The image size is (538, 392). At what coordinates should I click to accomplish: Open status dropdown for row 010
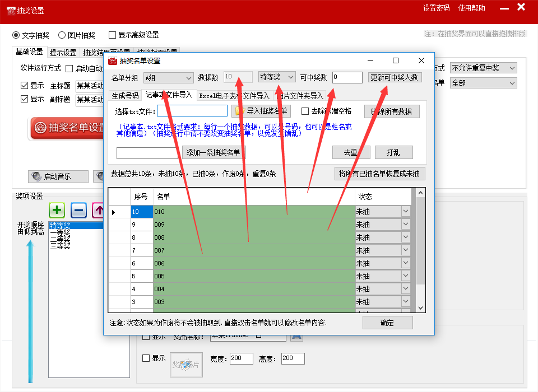pos(406,212)
